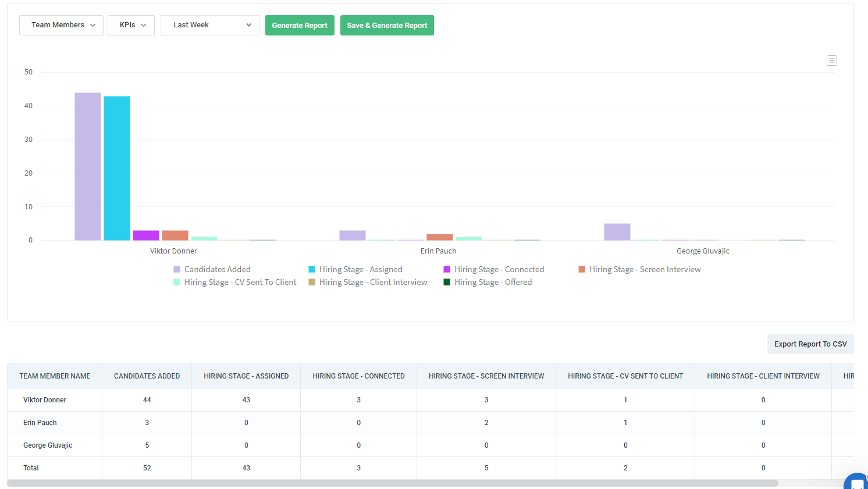Click Viktor Donner's Candidates Added value 44
This screenshot has height=489, width=868.
[147, 400]
